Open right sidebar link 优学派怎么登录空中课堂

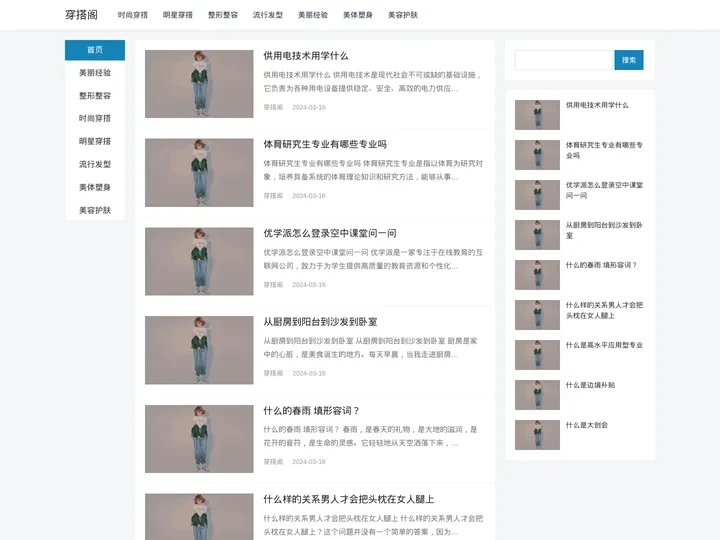(x=604, y=190)
